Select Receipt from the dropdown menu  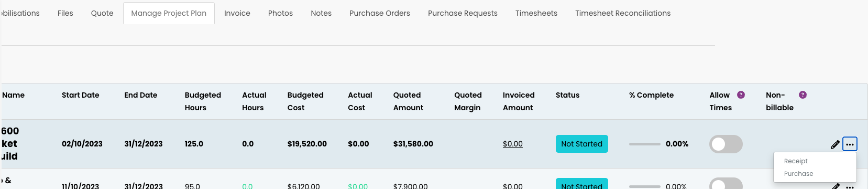click(x=796, y=161)
